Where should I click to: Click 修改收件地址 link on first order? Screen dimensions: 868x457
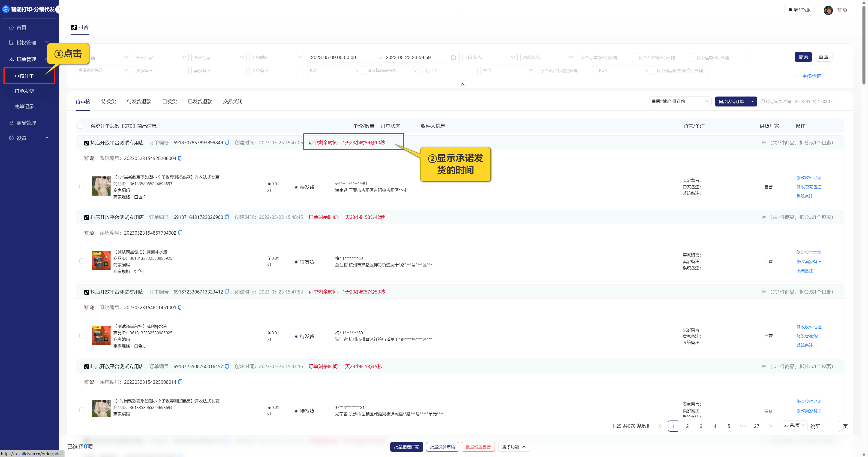point(808,178)
